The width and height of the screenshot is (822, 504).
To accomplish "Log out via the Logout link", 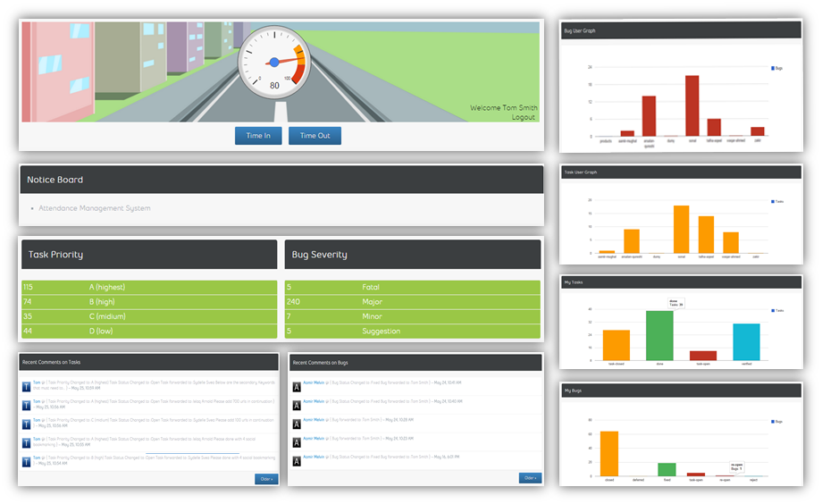I will click(x=524, y=117).
